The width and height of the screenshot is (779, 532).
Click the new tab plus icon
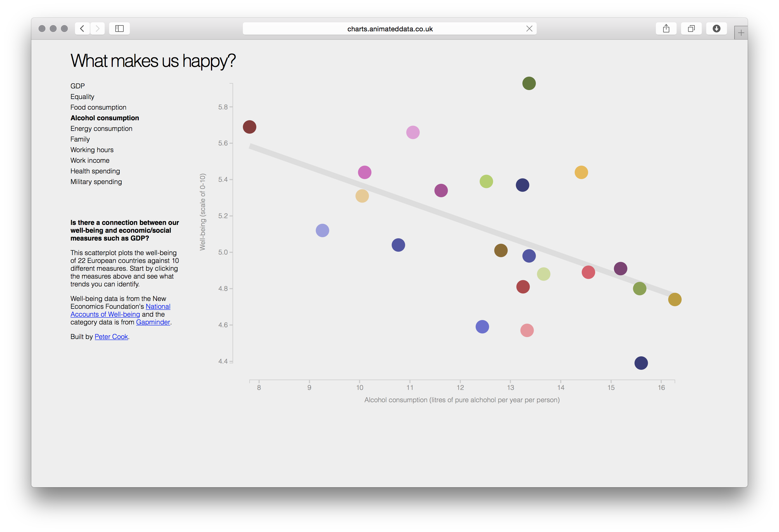coord(741,33)
